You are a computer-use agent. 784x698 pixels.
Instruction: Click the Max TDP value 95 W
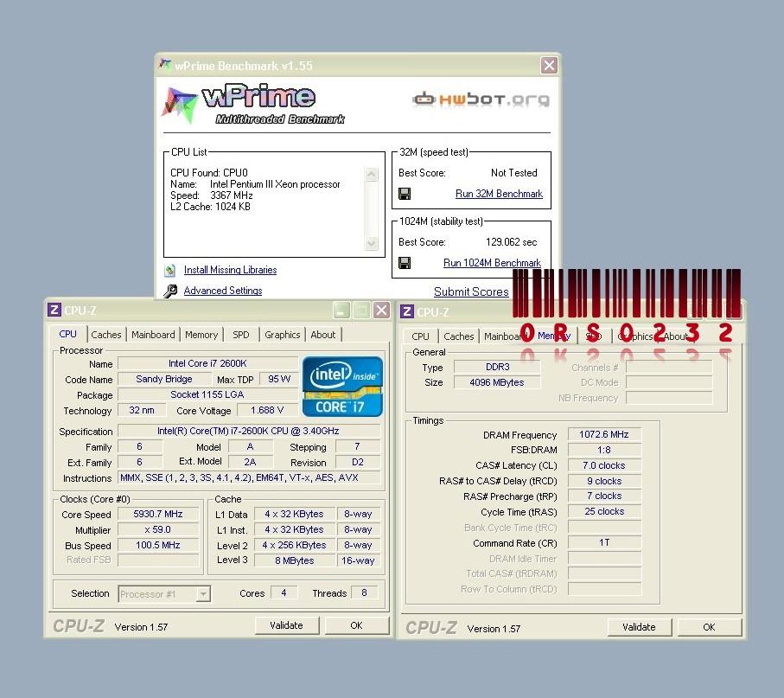pyautogui.click(x=279, y=379)
